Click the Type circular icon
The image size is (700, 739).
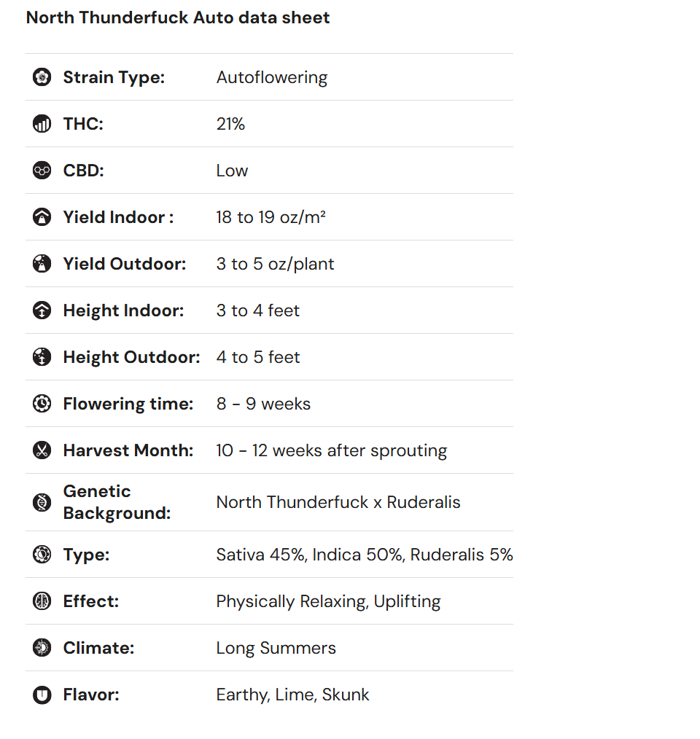point(42,555)
